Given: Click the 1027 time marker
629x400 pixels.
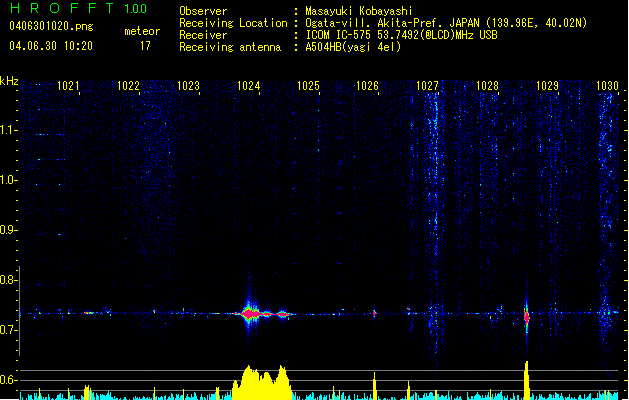Looking at the screenshot, I should click(x=428, y=86).
